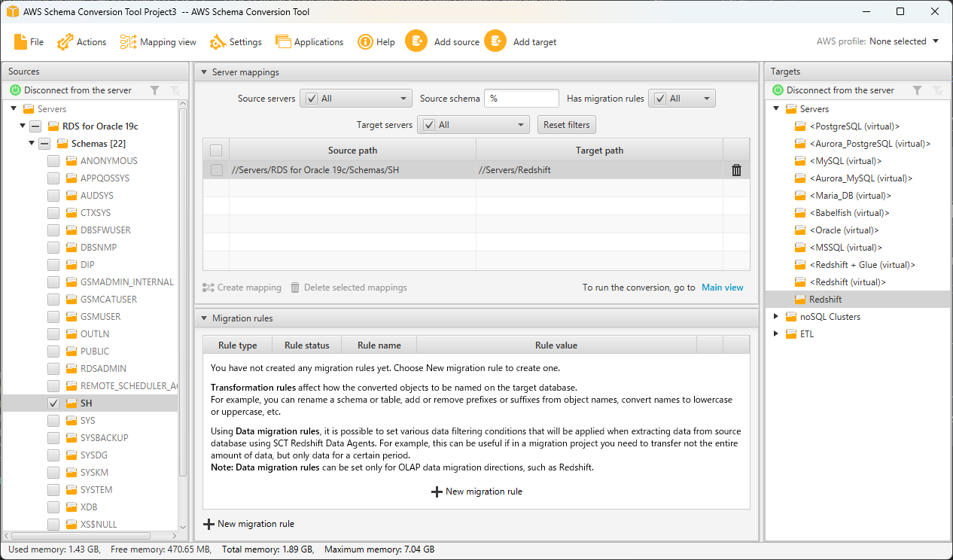Viewport: 953px width, 560px height.
Task: Switch to Mapping view
Action: [x=158, y=42]
